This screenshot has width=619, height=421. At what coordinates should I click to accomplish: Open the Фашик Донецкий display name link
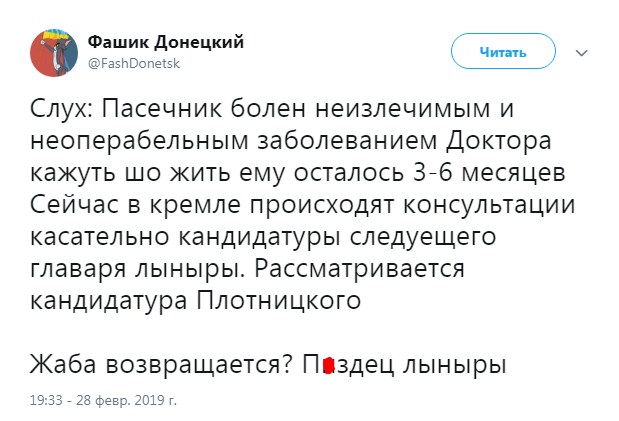[x=166, y=42]
